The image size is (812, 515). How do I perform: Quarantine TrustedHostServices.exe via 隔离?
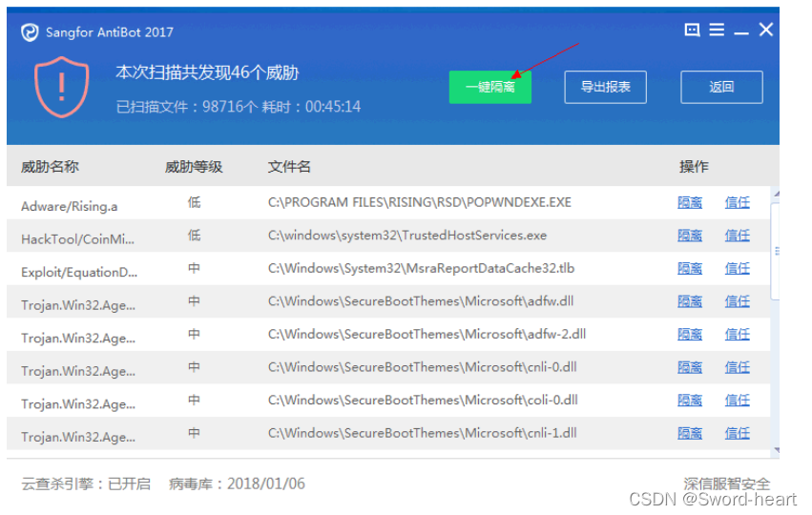pos(690,236)
